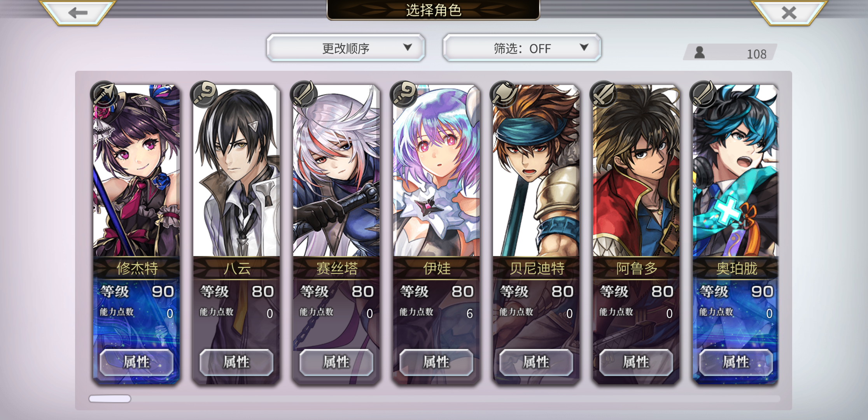868x420 pixels.
Task: View 属性 of 奥珀胧
Action: click(736, 362)
